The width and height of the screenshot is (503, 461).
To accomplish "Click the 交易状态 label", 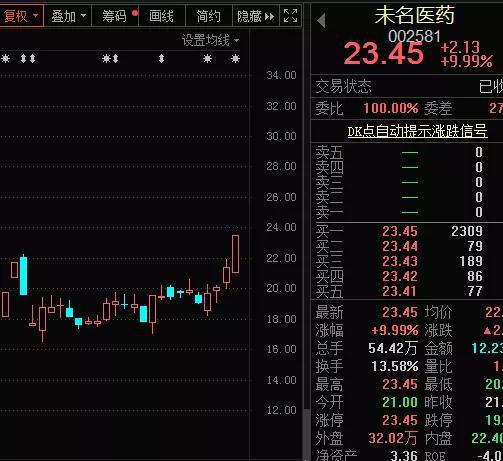I will pyautogui.click(x=343, y=87).
